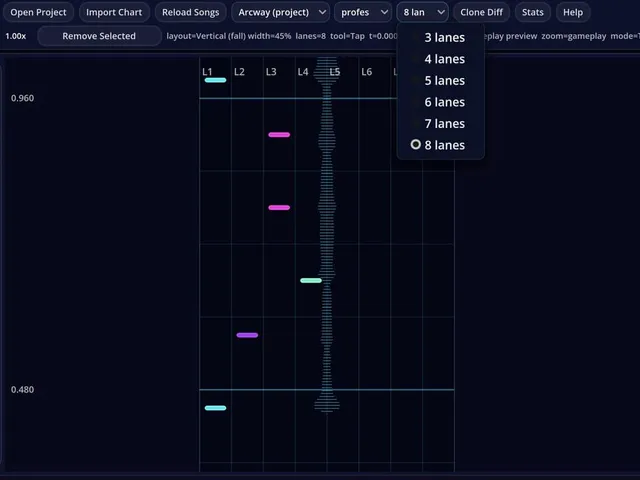Click the 0.480 time label
The width and height of the screenshot is (640, 480).
[x=22, y=389]
